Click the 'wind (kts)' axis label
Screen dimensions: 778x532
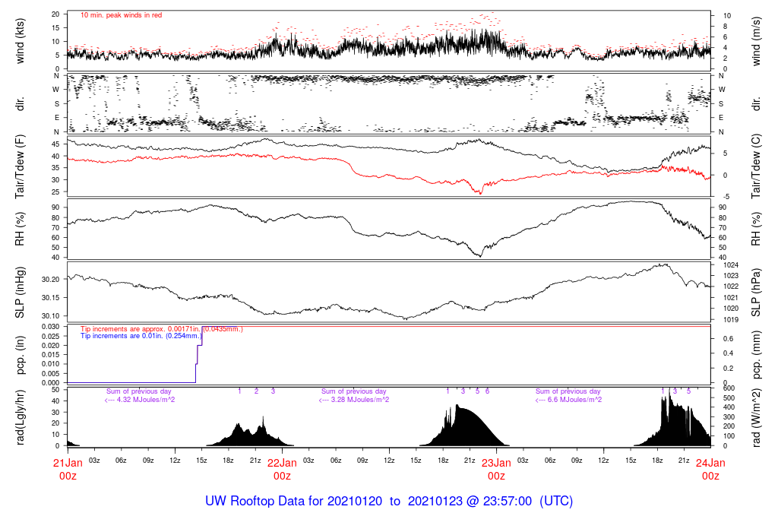tap(20, 41)
